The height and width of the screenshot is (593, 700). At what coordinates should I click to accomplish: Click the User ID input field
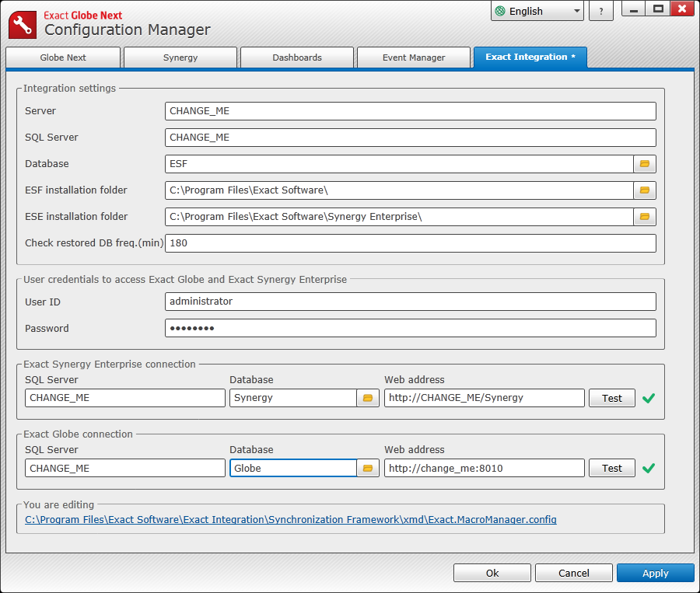pyautogui.click(x=410, y=302)
